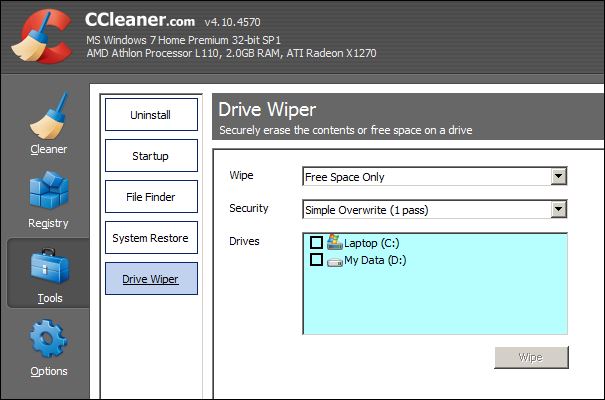Select the Tools toolbox icon
Image resolution: width=605 pixels, height=400 pixels.
[x=48, y=267]
